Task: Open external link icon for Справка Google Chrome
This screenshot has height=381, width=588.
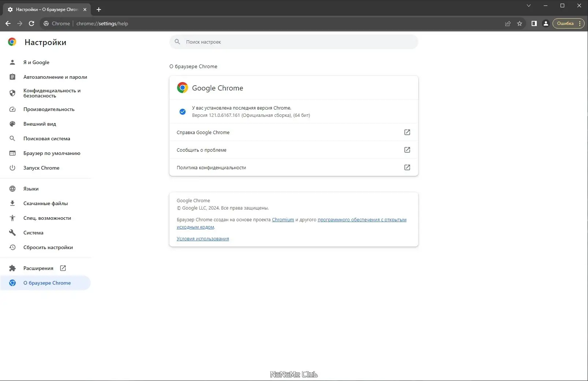Action: tap(407, 132)
